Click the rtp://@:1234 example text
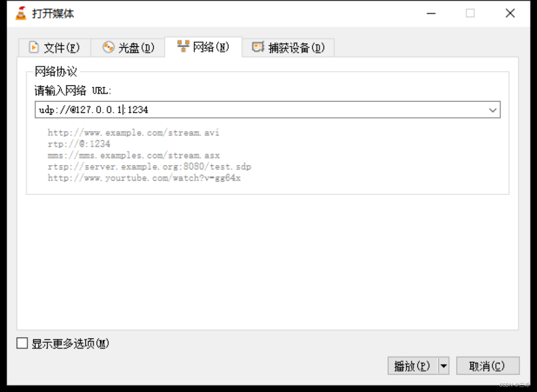This screenshot has height=392, width=537. pyautogui.click(x=79, y=144)
